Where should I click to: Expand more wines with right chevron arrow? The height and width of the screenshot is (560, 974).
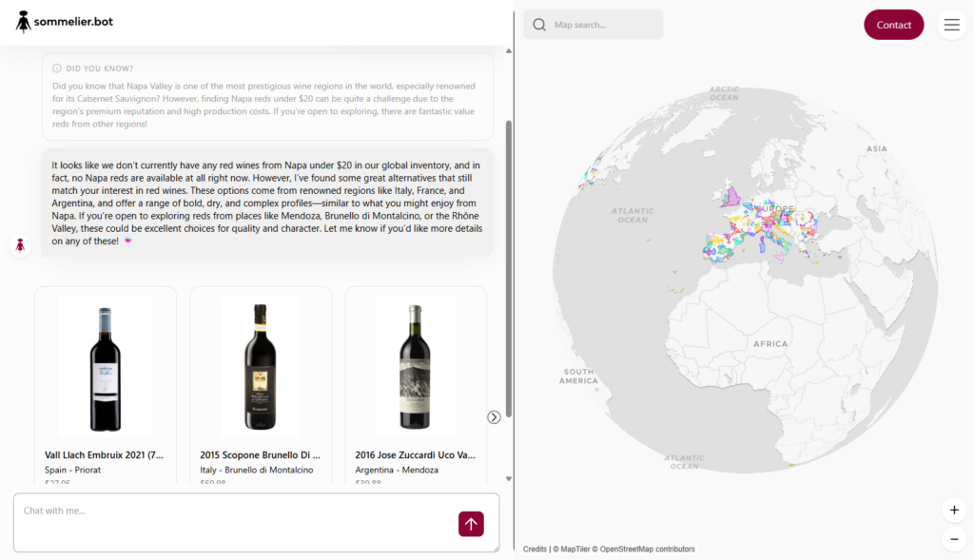coord(493,416)
